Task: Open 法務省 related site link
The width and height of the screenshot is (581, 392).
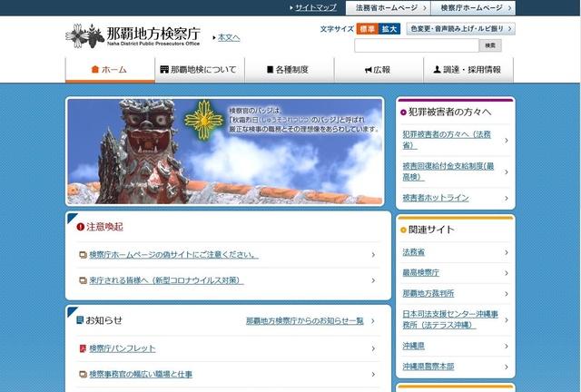Action: coord(414,252)
